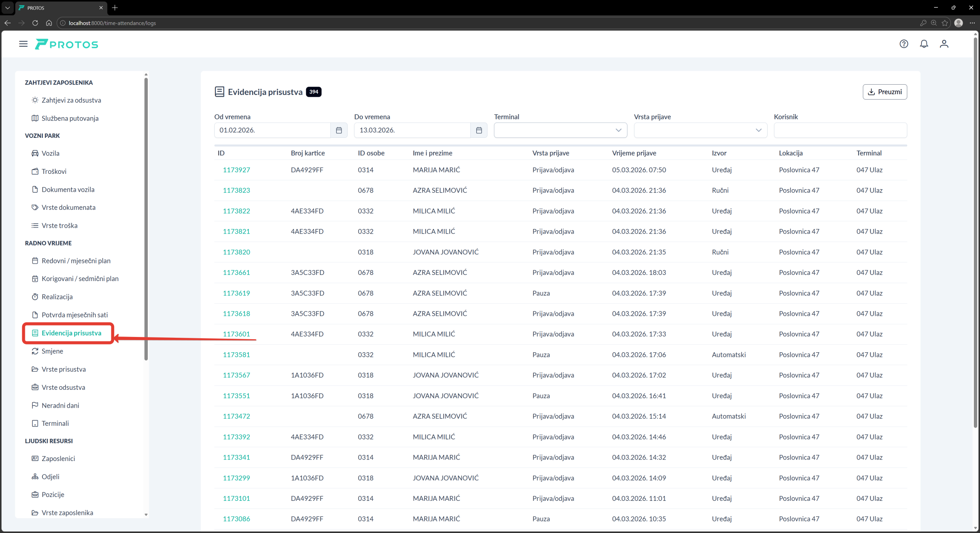Open log entry 1173927
This screenshot has width=980, height=533.
point(236,170)
